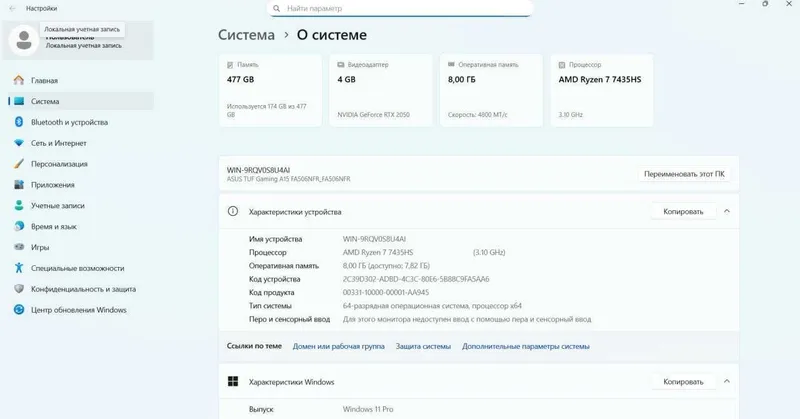Click the Windows 11 Pro edition text

368,409
